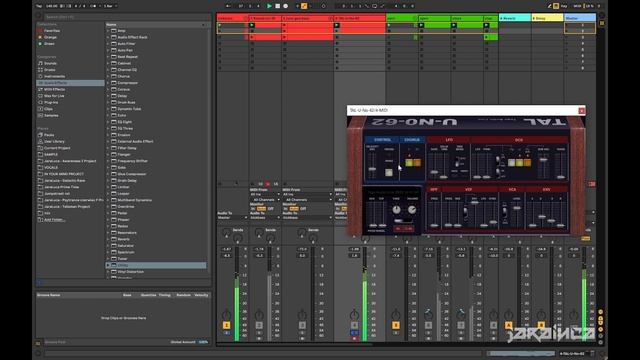Expand the Auto Filter entry
Viewport: 640px width, 360px height.
pos(108,44)
